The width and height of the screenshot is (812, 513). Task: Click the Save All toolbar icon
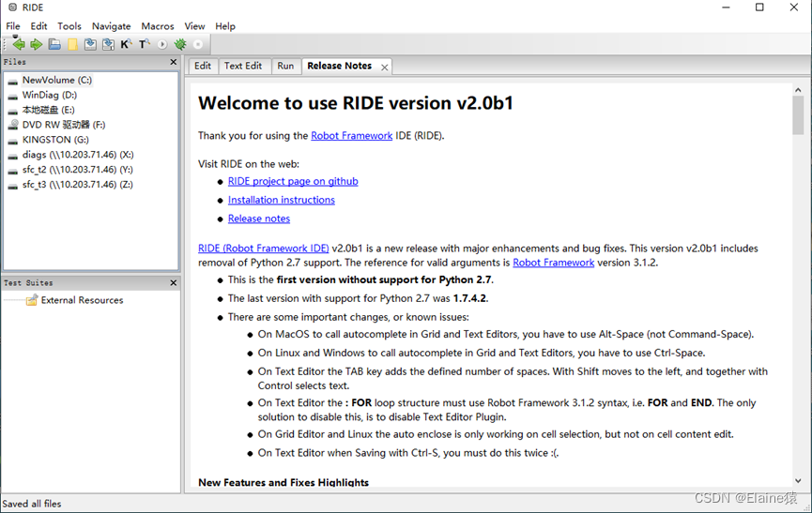pyautogui.click(x=108, y=44)
